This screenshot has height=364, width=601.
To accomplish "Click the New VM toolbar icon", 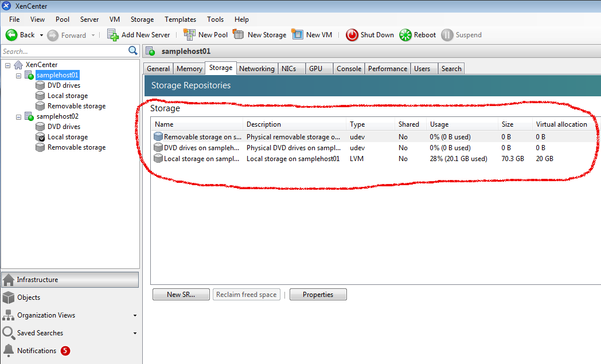I will [297, 35].
